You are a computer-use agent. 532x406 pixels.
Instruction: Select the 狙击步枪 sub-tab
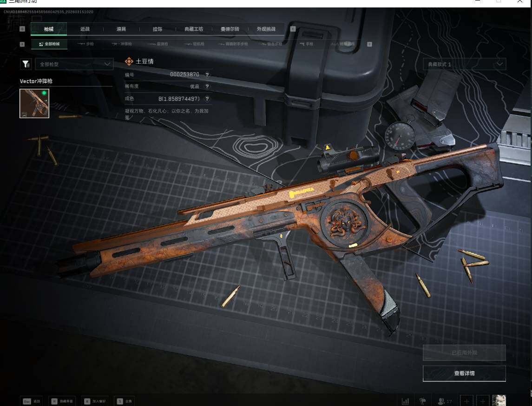tap(270, 44)
